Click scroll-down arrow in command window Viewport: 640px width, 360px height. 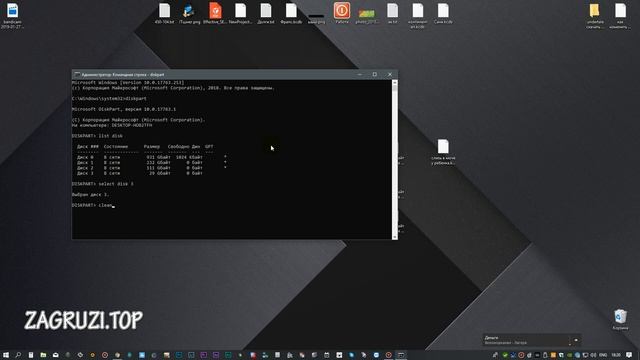[x=395, y=237]
